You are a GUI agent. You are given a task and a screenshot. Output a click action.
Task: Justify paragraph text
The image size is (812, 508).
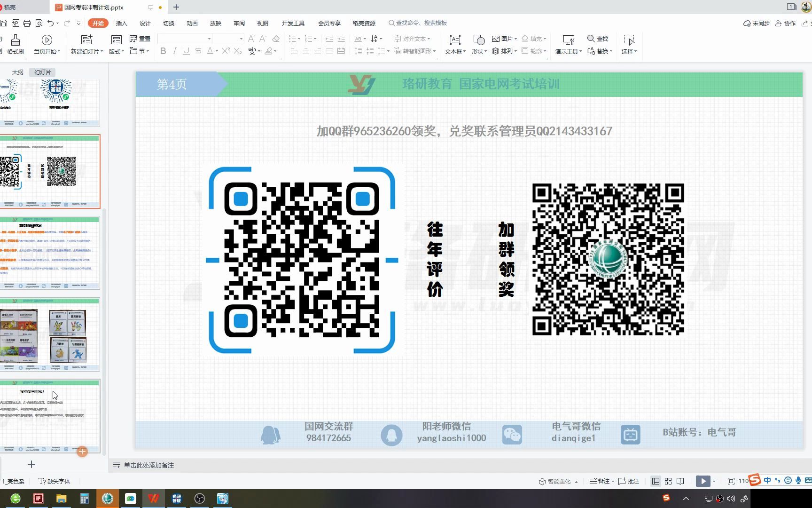(329, 51)
